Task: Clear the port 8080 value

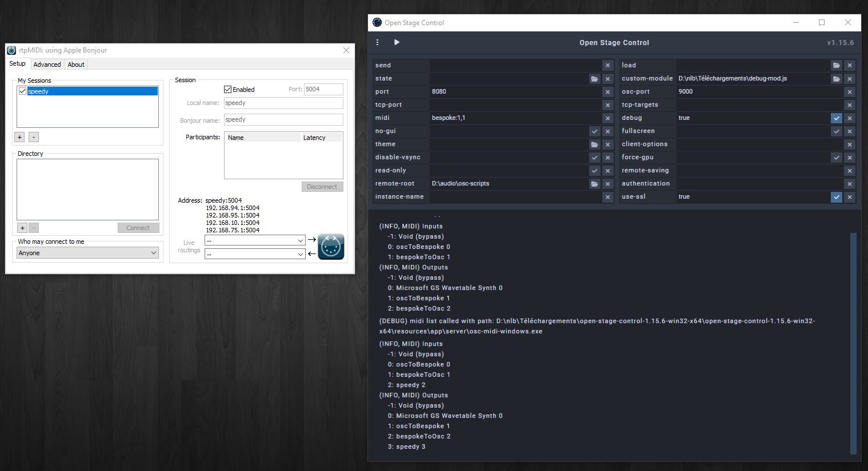Action: click(x=608, y=92)
